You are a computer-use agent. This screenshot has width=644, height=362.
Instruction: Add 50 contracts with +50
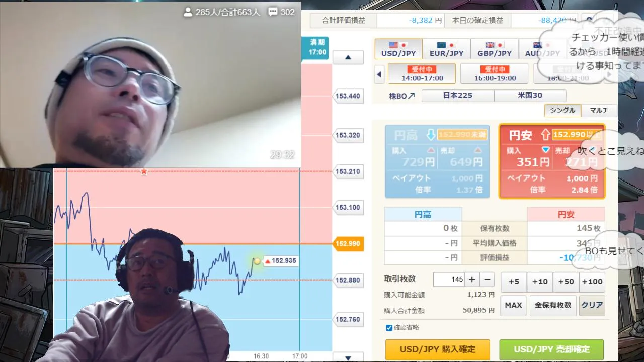pos(566,282)
